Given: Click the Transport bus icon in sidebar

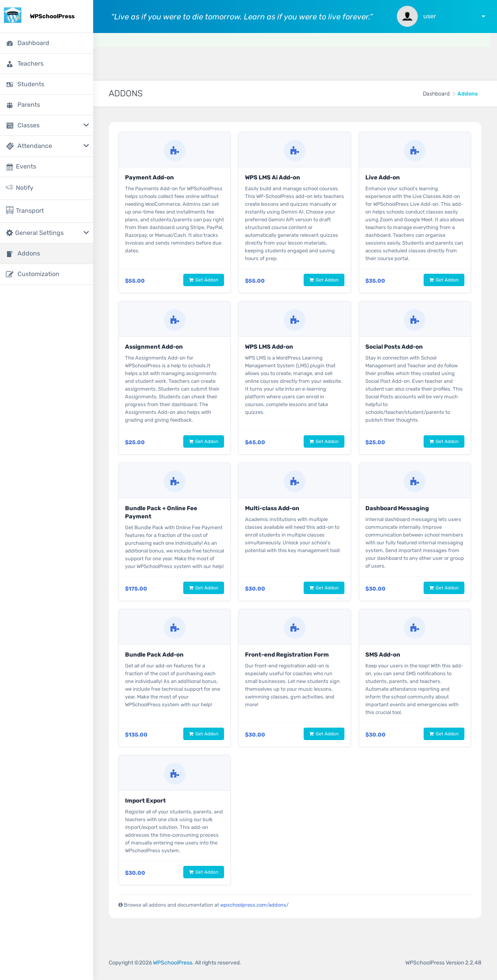Looking at the screenshot, I should tap(10, 210).
